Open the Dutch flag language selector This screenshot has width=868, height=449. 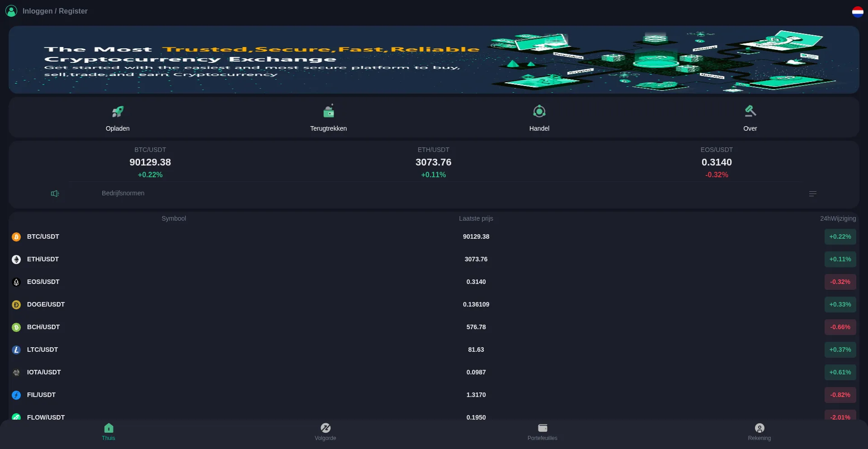click(858, 12)
